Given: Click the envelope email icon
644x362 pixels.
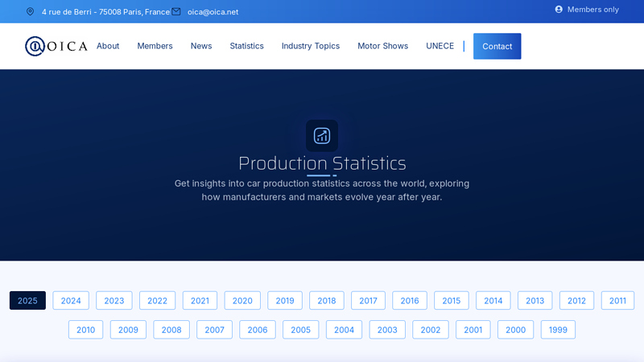Looking at the screenshot, I should (x=176, y=11).
